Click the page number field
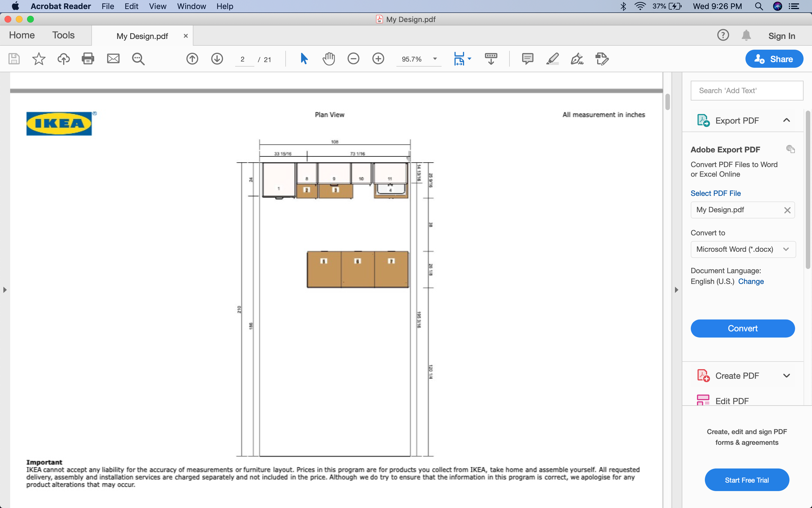Image resolution: width=812 pixels, height=508 pixels. [x=244, y=59]
